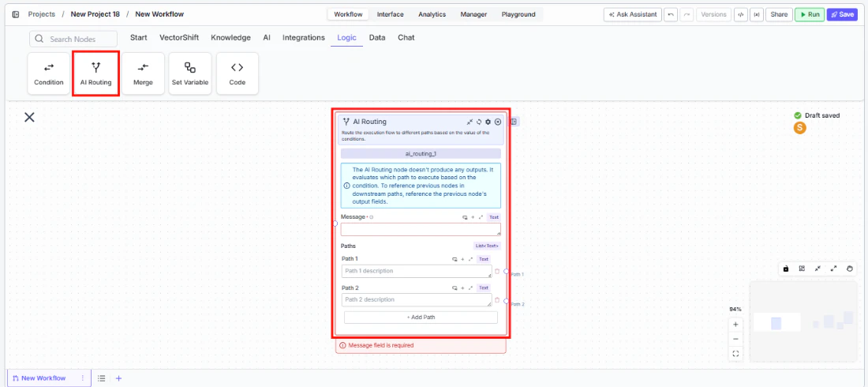Open the Message type Text selector
The image size is (868, 387).
pyautogui.click(x=494, y=217)
